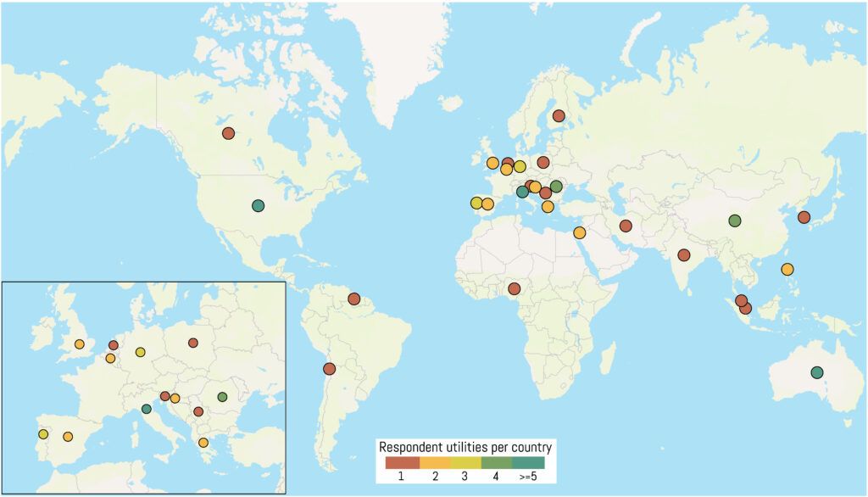Select the red marker in Finland
This screenshot has width=868, height=497.
[559, 116]
